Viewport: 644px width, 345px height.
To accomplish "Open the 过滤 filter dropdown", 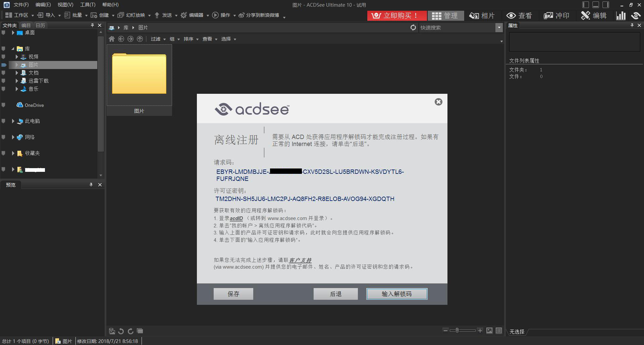I will pyautogui.click(x=158, y=39).
